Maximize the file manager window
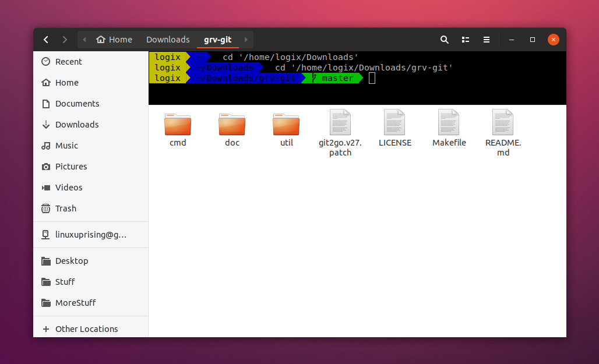This screenshot has height=364, width=599. (533, 40)
